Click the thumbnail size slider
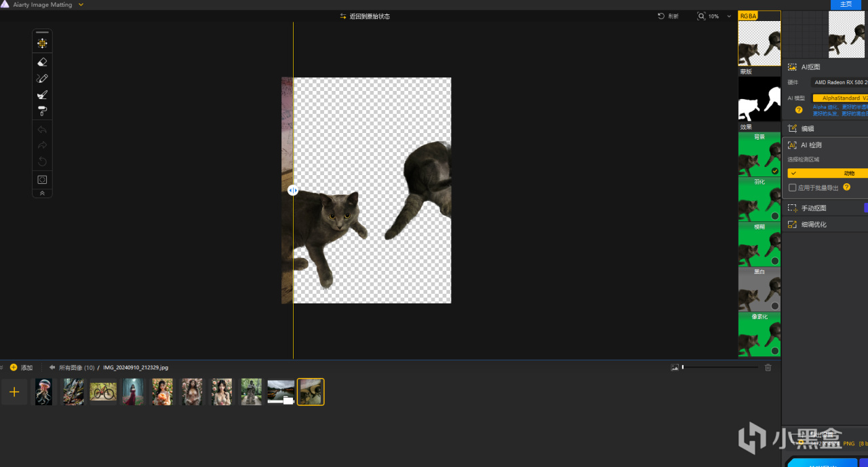Viewport: 868px width, 467px height. (x=720, y=367)
